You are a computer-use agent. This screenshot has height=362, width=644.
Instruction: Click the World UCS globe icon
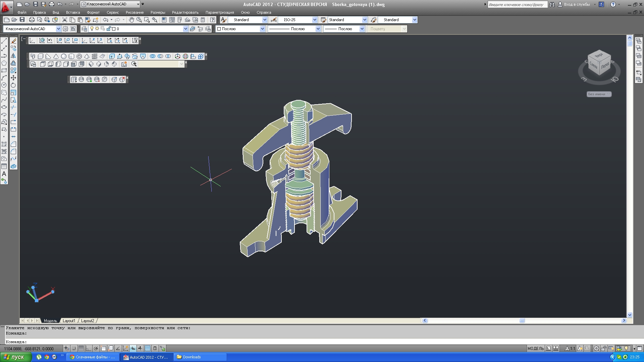click(x=42, y=41)
